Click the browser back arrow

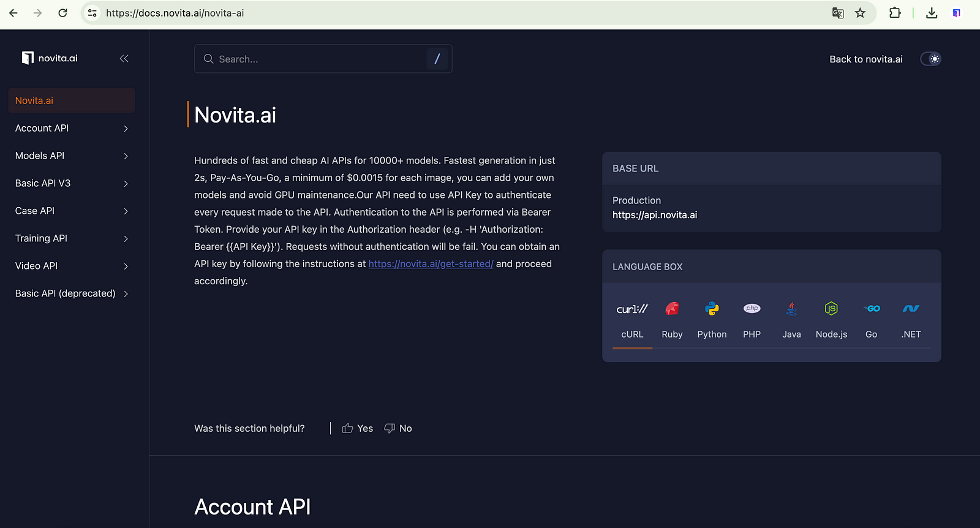pos(13,13)
